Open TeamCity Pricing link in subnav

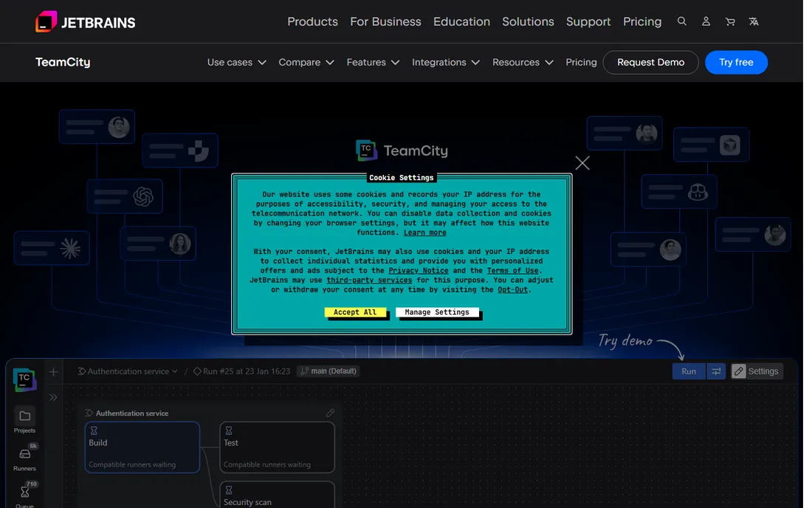coord(581,62)
